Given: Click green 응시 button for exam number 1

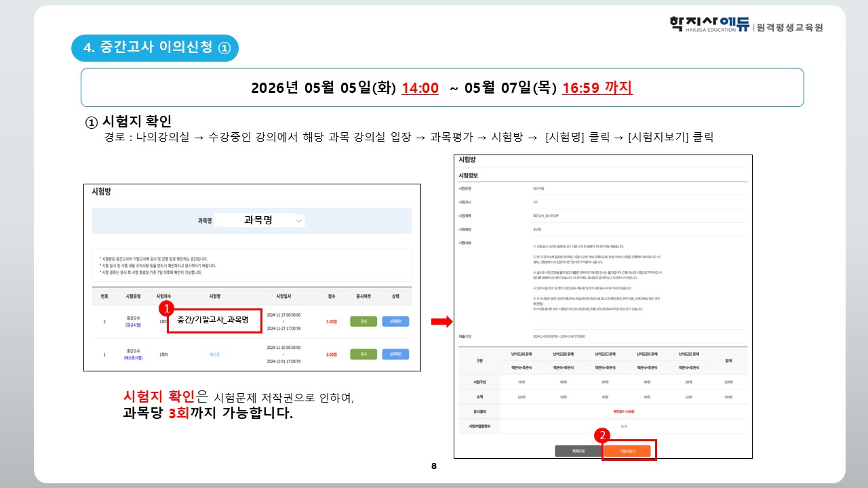Looking at the screenshot, I should tap(363, 354).
